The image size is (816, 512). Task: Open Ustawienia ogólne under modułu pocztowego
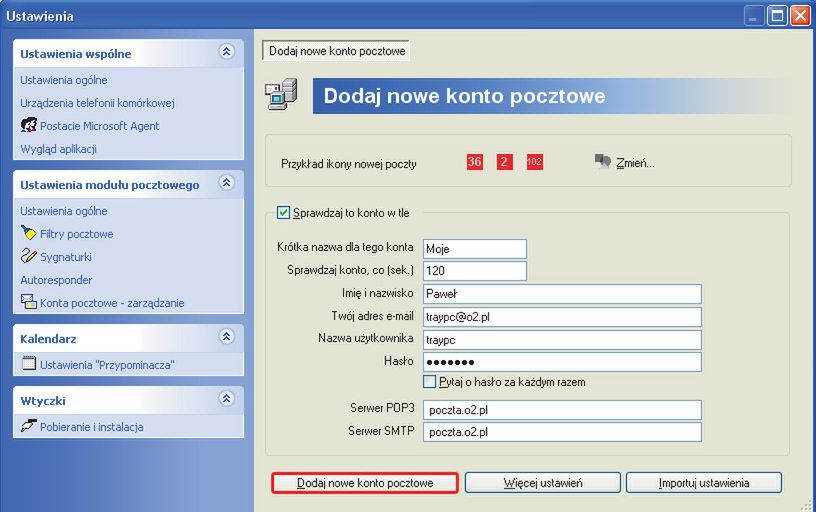tap(63, 211)
